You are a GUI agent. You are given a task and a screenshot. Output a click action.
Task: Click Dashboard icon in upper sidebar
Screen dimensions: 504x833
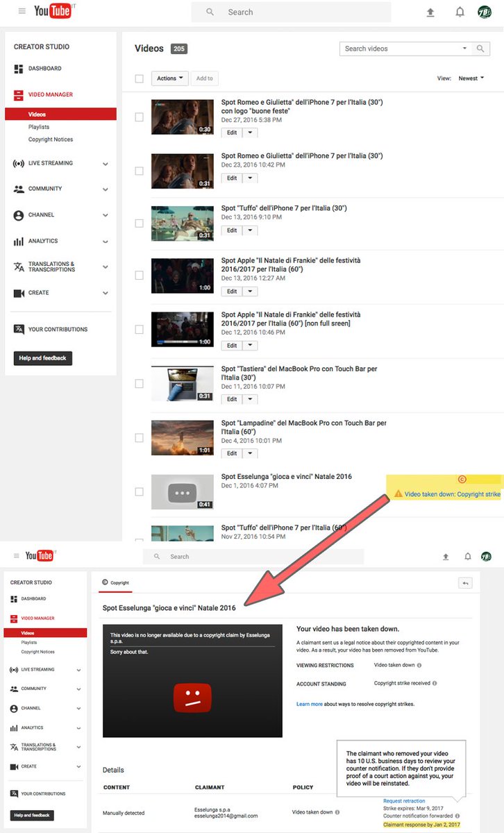19,69
